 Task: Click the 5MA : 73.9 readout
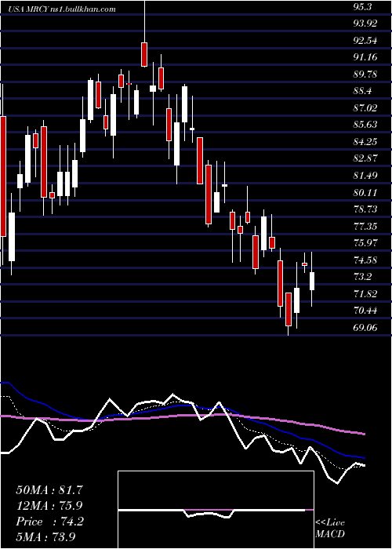[46, 536]
